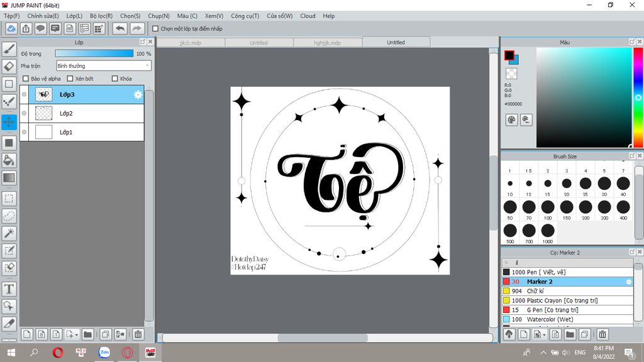Click the export share icon in toolbar

tap(26, 28)
